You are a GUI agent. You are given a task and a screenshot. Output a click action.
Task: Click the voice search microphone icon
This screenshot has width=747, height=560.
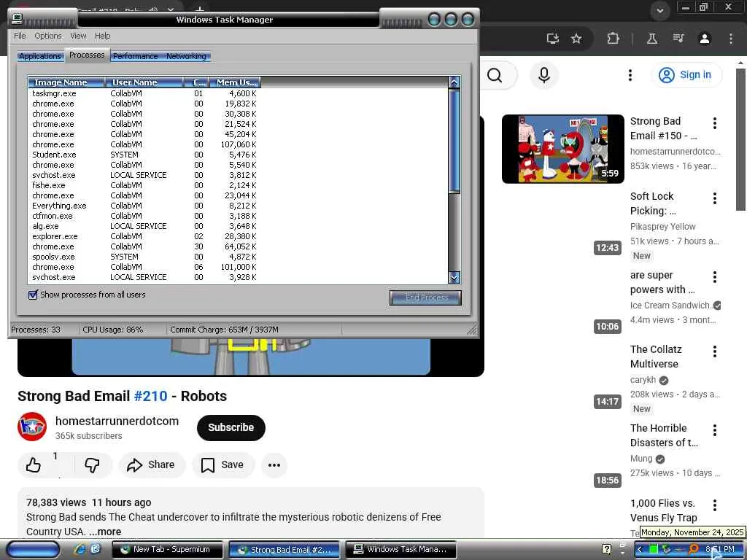(543, 75)
